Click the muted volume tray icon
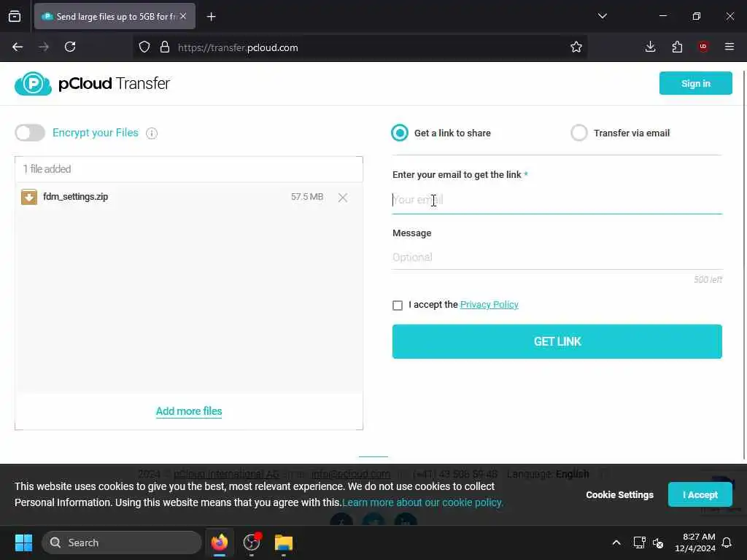Image resolution: width=747 pixels, height=560 pixels. [659, 542]
